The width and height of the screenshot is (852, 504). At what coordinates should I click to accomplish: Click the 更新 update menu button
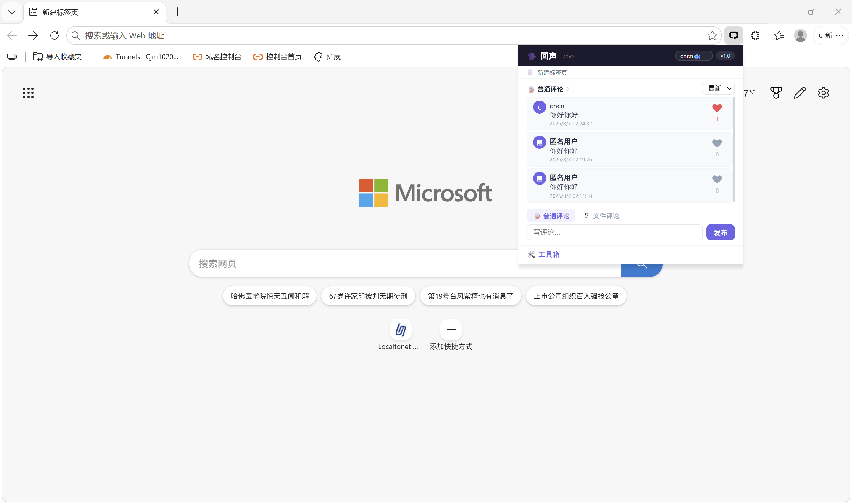tap(831, 35)
